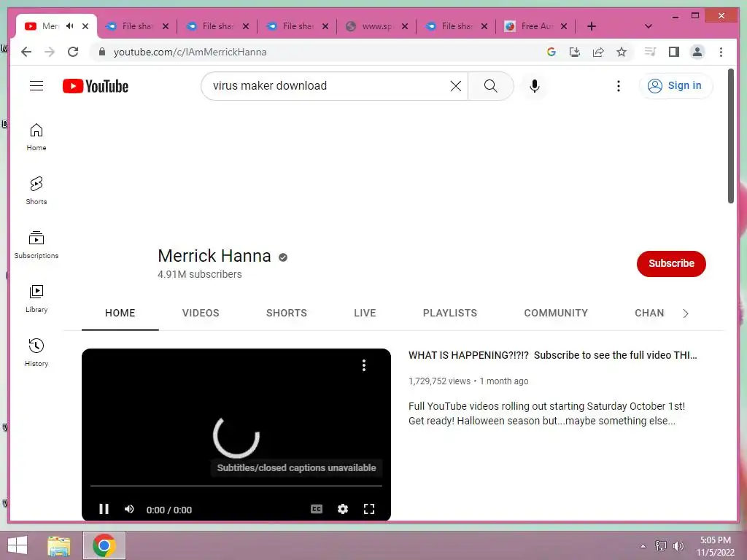The width and height of the screenshot is (747, 560).
Task: Pause the featured video
Action: [x=104, y=509]
